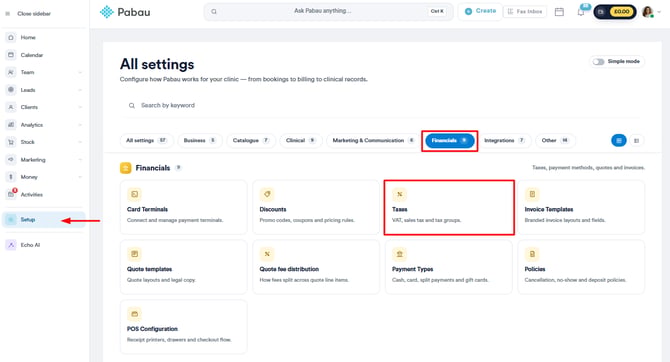Viewport: 670px width, 362px height.
Task: Click the Policies title text
Action: click(535, 269)
